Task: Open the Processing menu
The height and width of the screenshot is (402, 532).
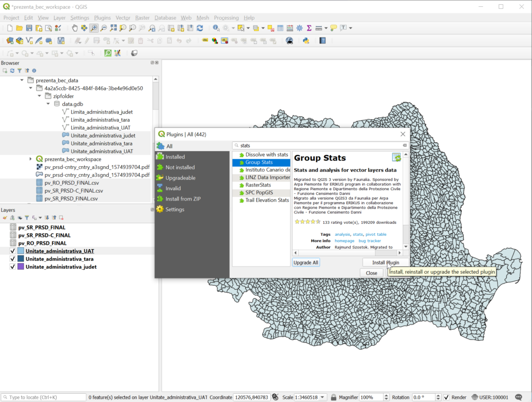Action: (x=226, y=18)
